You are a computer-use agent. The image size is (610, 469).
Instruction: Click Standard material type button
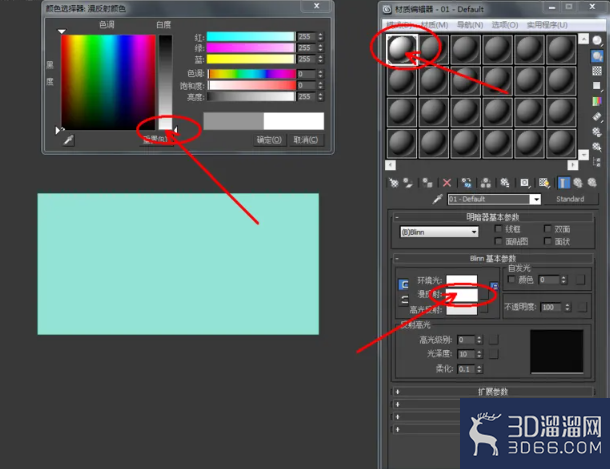coord(570,199)
